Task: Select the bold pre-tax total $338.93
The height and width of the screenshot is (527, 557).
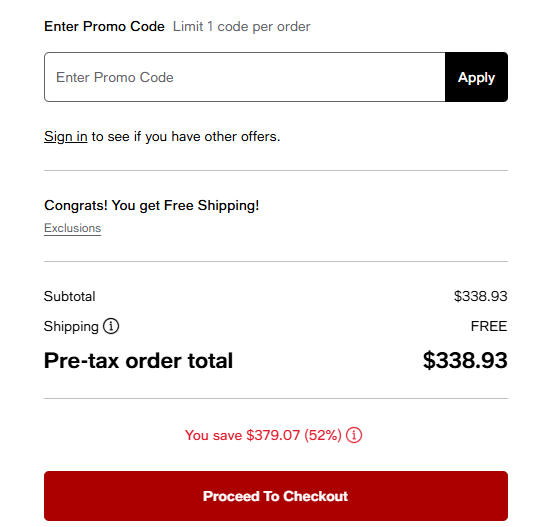Action: [465, 360]
